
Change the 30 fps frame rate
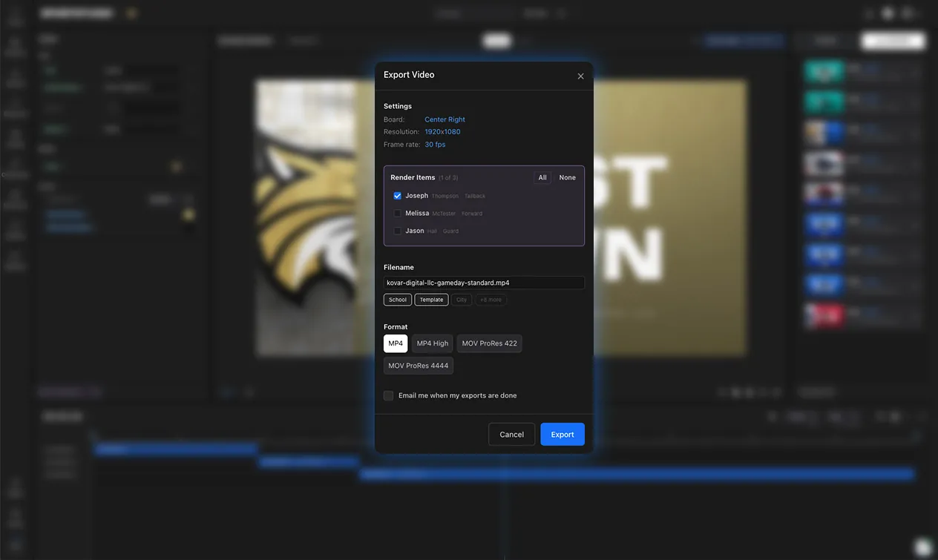click(435, 145)
